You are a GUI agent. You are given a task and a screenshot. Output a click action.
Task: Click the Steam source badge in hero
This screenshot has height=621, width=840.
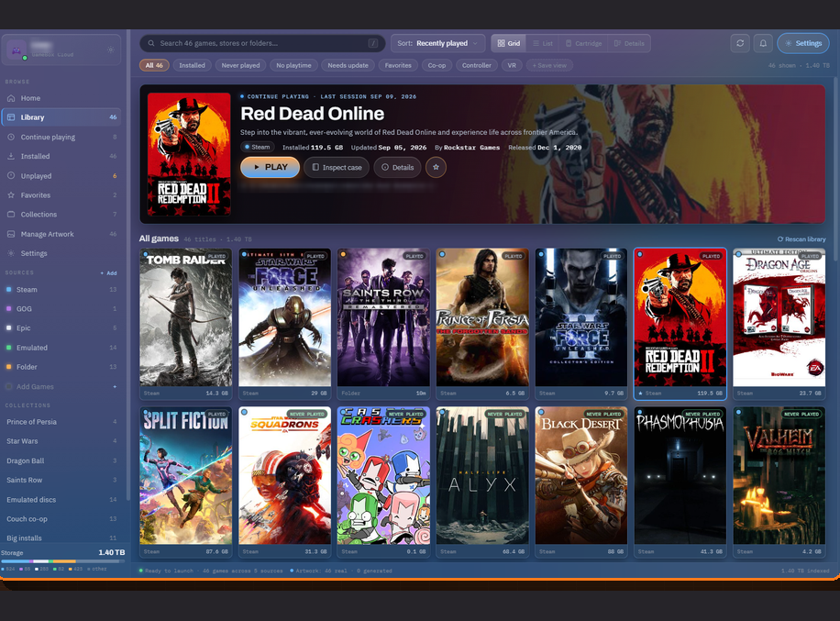click(x=257, y=147)
